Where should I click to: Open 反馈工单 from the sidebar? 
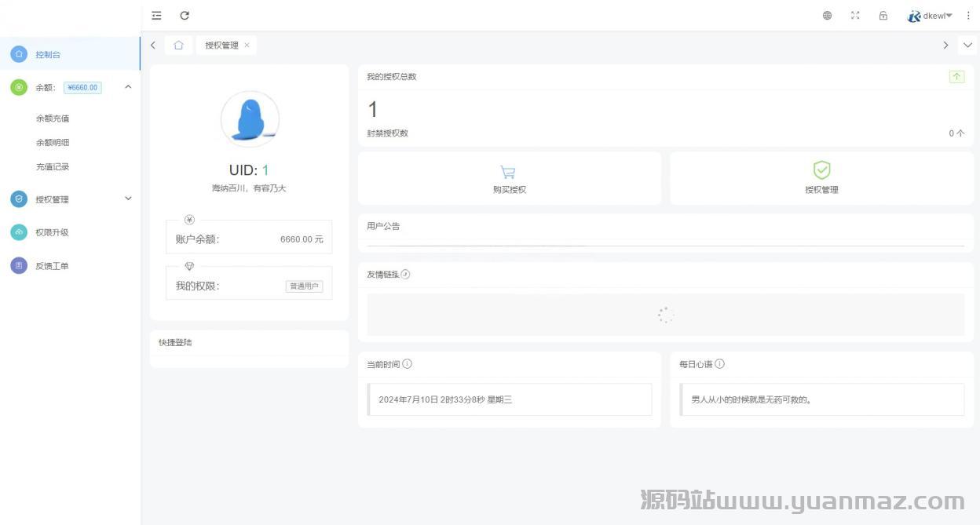[52, 266]
